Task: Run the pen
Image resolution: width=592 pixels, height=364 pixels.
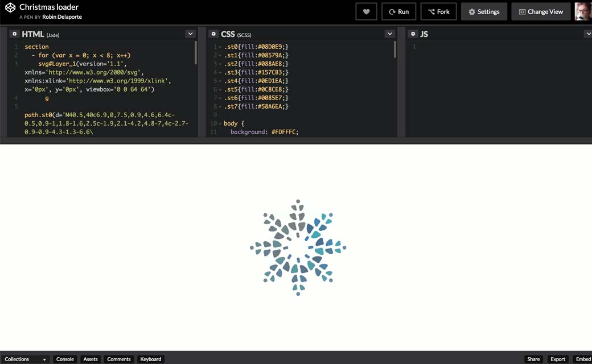Action: coord(398,11)
